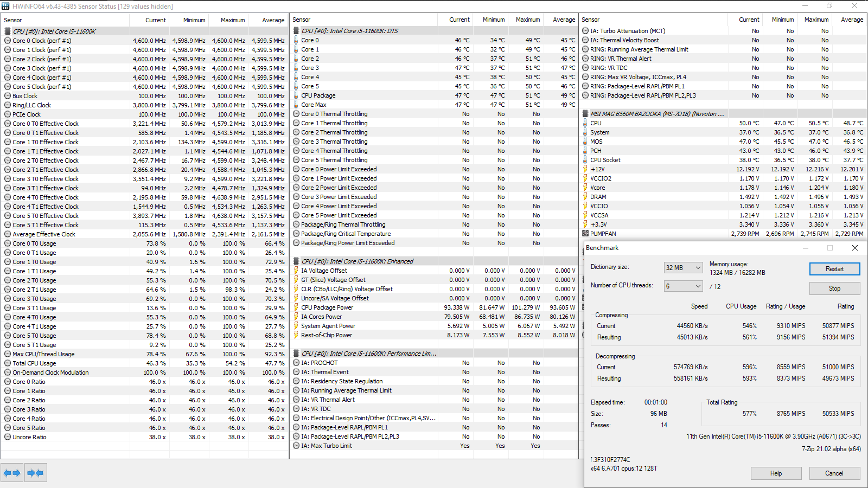The width and height of the screenshot is (868, 488).
Task: Click the chip icon of the Enhanced section header
Action: [296, 261]
